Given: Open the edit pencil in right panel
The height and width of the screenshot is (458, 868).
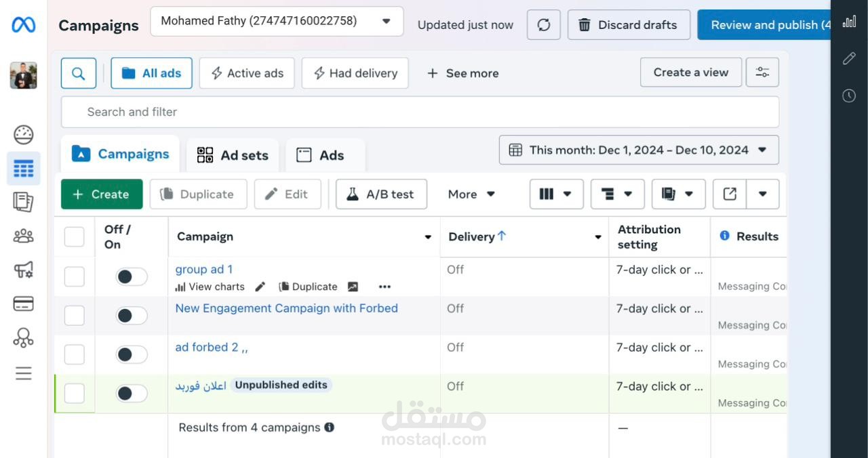Looking at the screenshot, I should [x=849, y=59].
